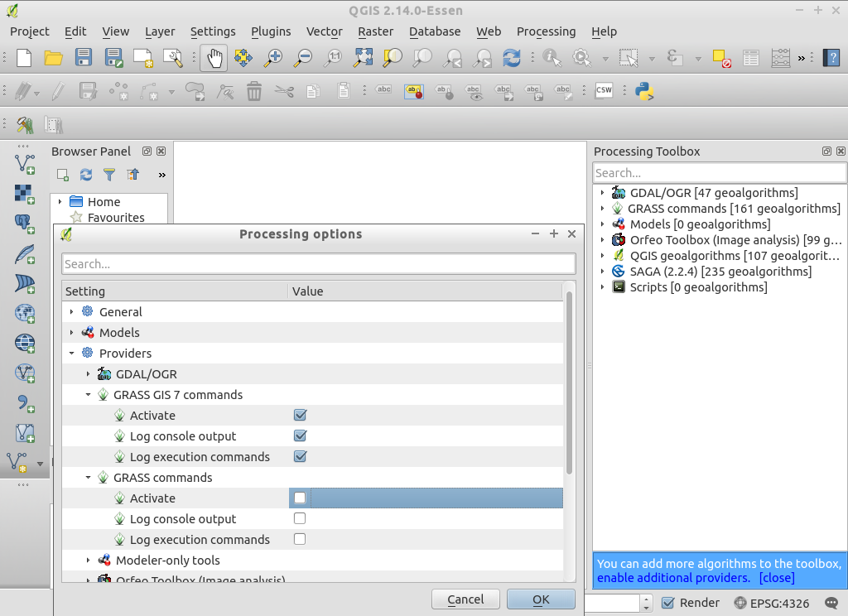Click the Open Attribute Table icon

[750, 57]
